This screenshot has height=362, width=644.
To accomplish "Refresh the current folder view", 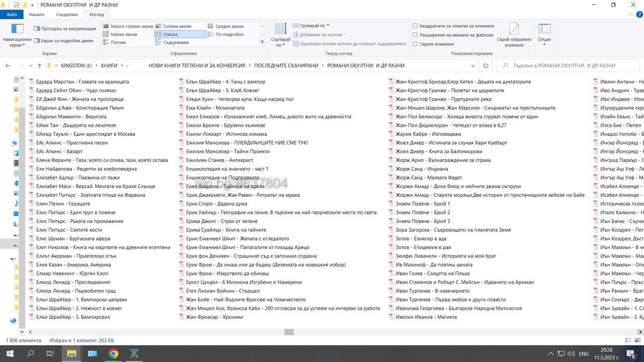I will click(486, 65).
